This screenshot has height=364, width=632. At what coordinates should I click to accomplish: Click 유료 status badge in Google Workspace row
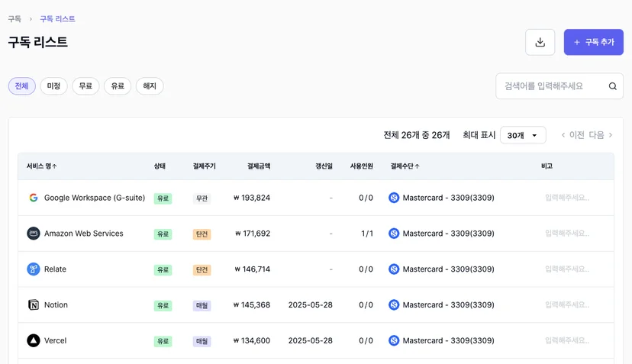pos(163,198)
